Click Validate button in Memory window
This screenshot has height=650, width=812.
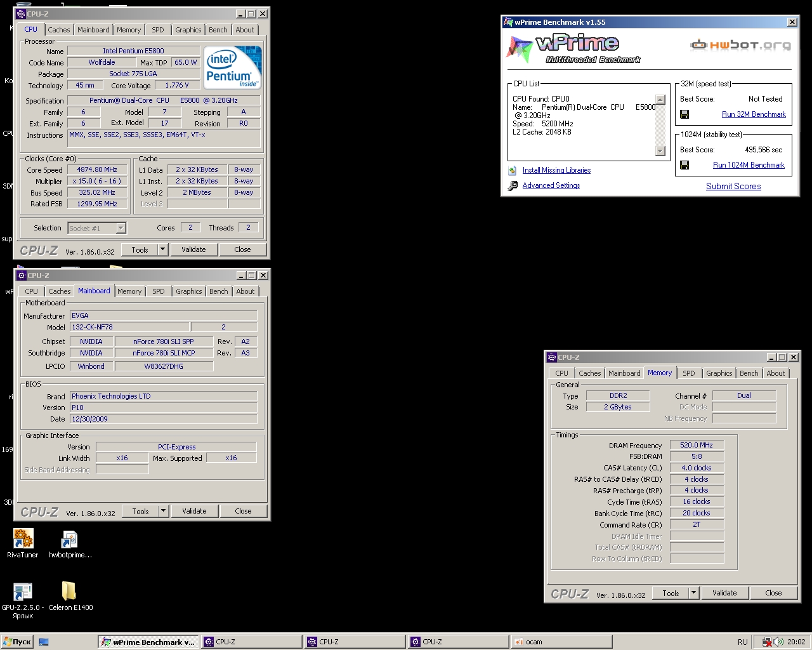724,593
